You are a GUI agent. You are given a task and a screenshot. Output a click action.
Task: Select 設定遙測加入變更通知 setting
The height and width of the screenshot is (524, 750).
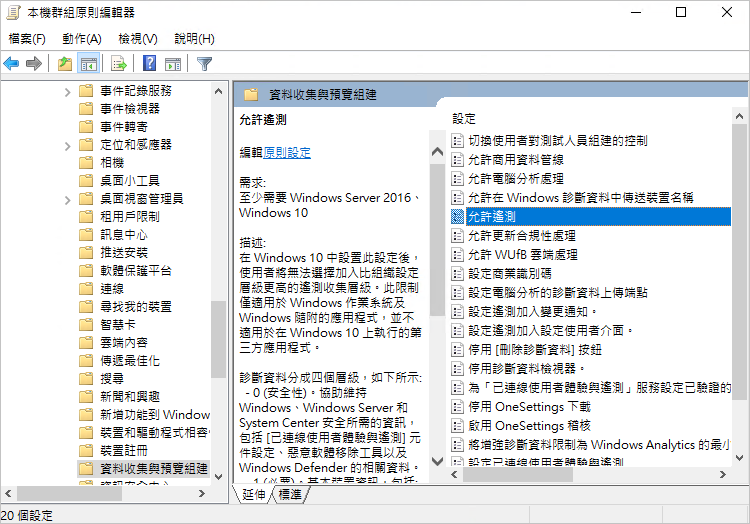[532, 312]
